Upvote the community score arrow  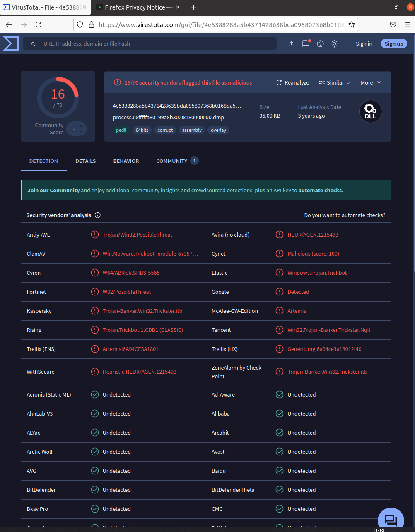pyautogui.click(x=81, y=126)
